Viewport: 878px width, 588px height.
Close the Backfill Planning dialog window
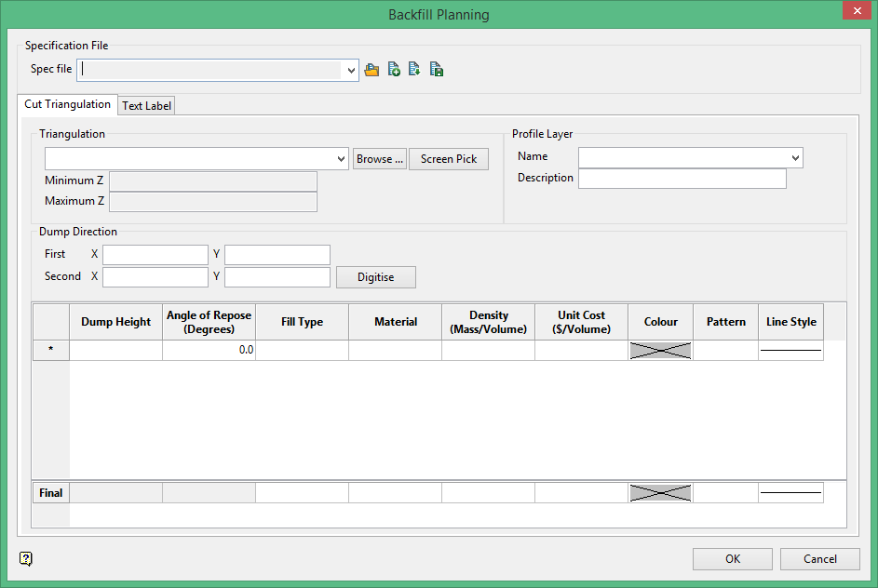[x=855, y=12]
